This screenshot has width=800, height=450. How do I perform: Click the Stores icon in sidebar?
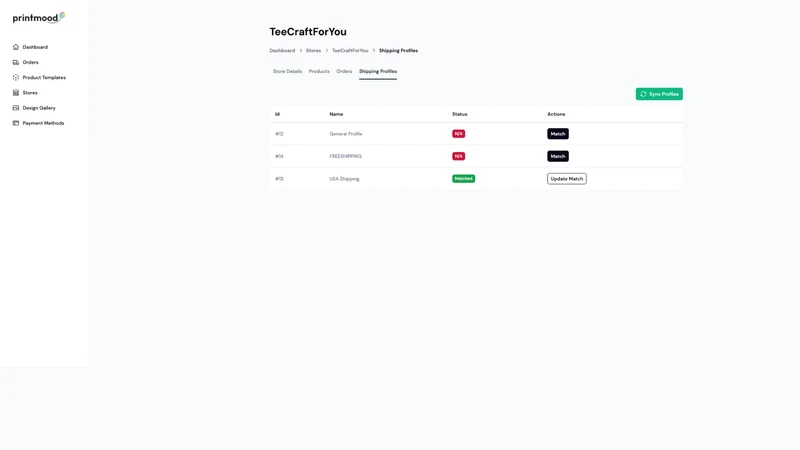pyautogui.click(x=16, y=93)
